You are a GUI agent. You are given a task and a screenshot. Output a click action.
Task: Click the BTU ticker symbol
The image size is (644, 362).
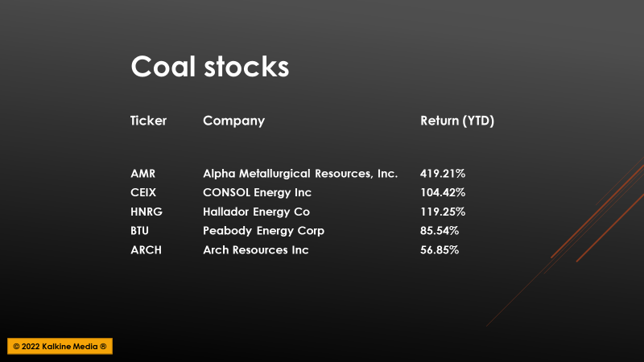pyautogui.click(x=139, y=231)
